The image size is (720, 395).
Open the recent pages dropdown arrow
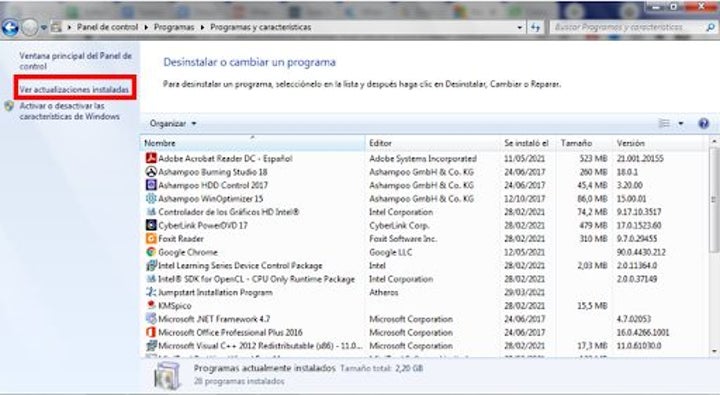(x=44, y=28)
